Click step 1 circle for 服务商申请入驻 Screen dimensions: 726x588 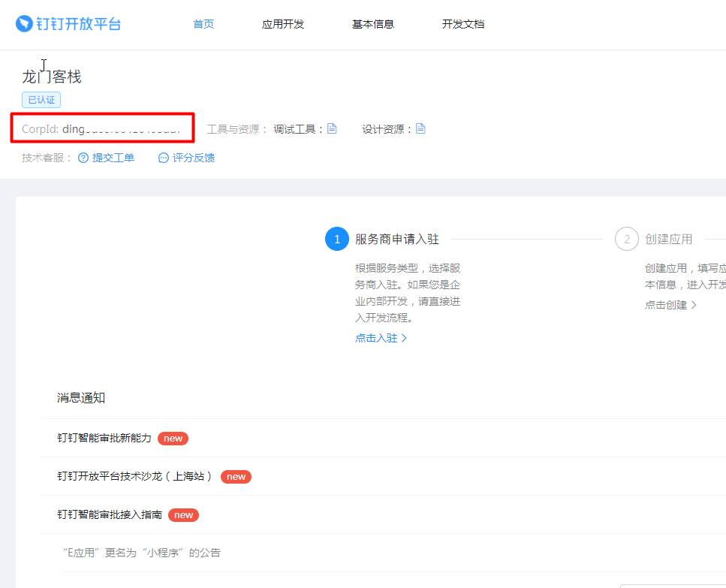(337, 239)
